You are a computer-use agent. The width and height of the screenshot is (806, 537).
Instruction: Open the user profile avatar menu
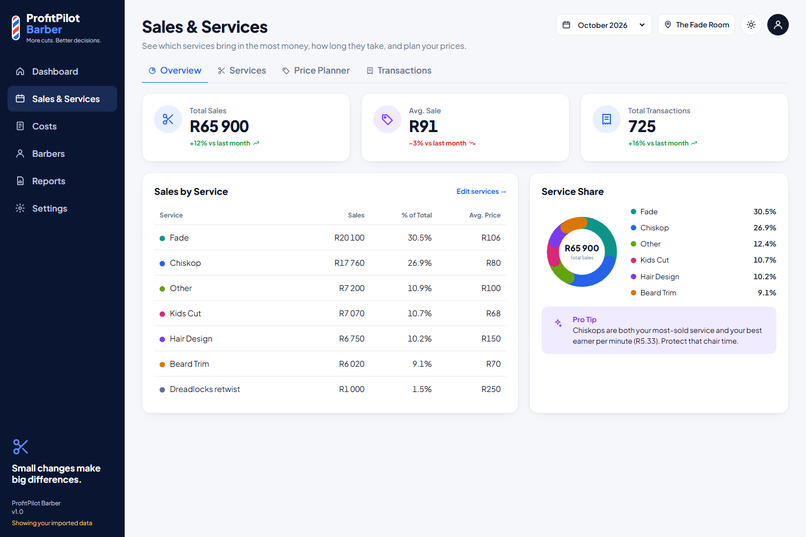coord(778,25)
